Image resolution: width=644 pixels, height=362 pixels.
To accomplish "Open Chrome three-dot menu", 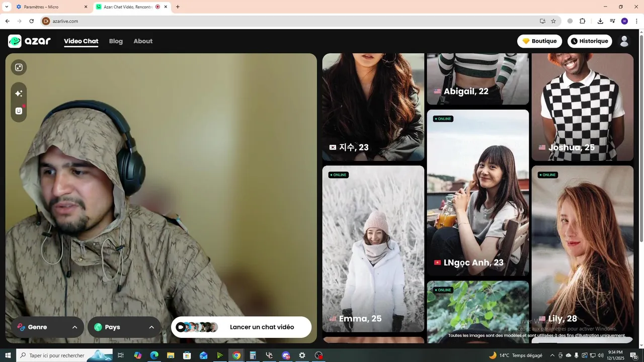I will (636, 21).
